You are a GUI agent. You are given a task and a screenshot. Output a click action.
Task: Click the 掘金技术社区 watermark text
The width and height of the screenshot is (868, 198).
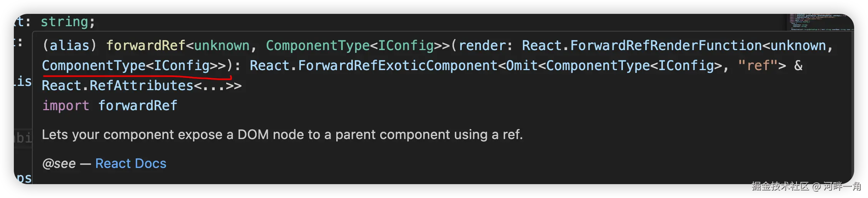pos(780,186)
